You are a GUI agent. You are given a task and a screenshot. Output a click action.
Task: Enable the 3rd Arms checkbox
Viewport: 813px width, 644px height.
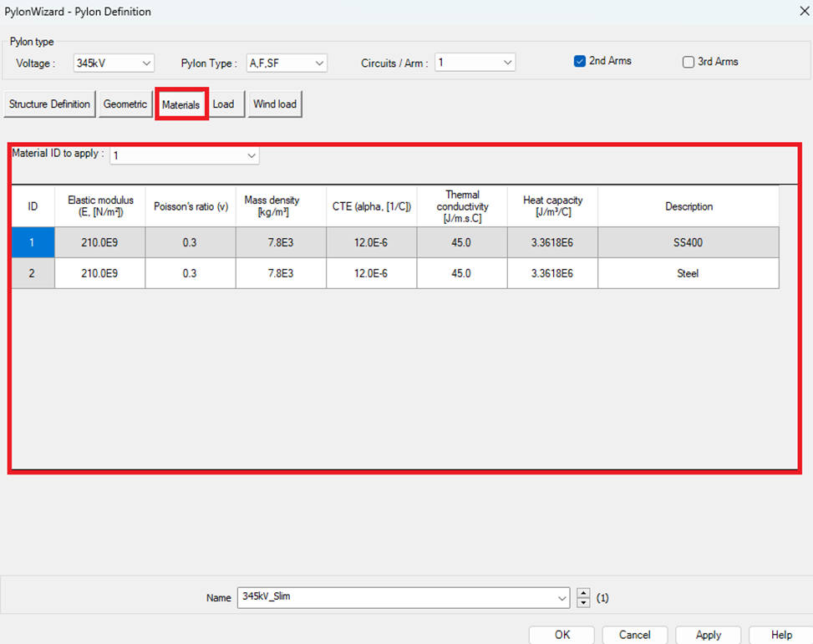[x=689, y=61]
